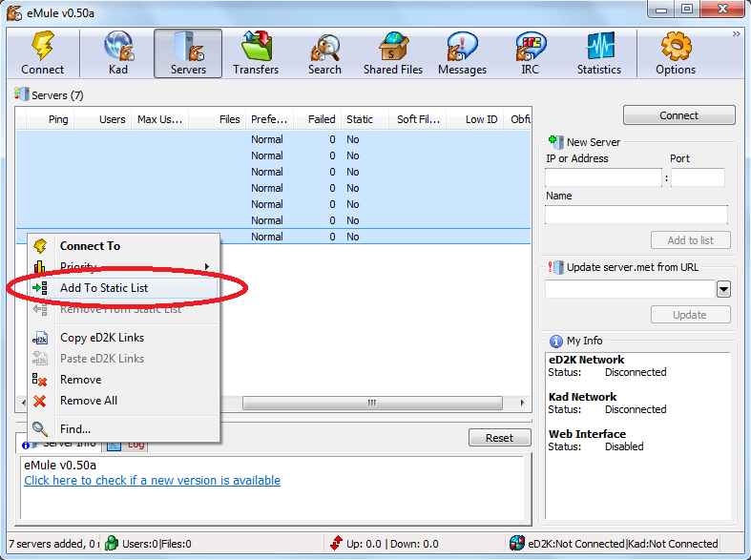Open the Kad network page

117,52
